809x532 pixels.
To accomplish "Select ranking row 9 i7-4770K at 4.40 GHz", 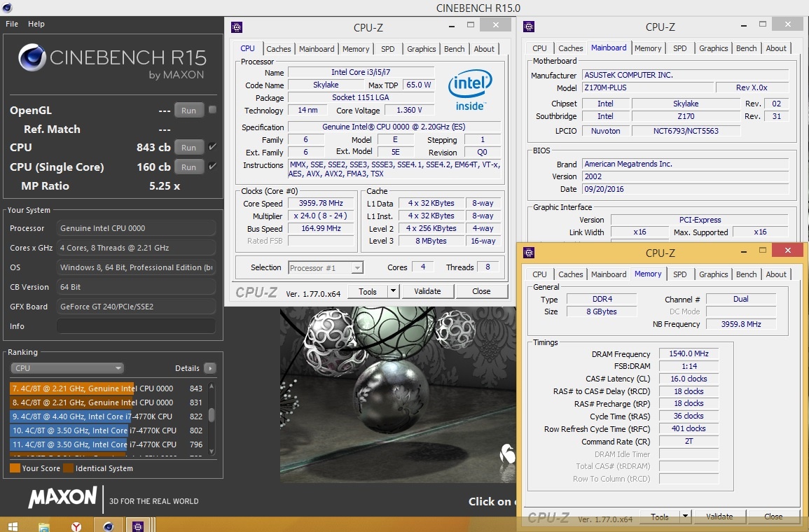I will click(x=106, y=416).
